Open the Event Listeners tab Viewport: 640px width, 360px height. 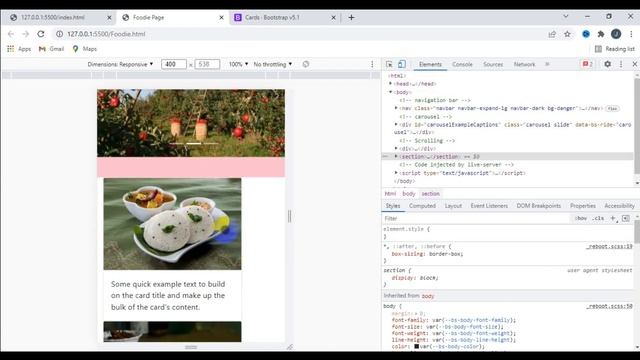[489, 206]
